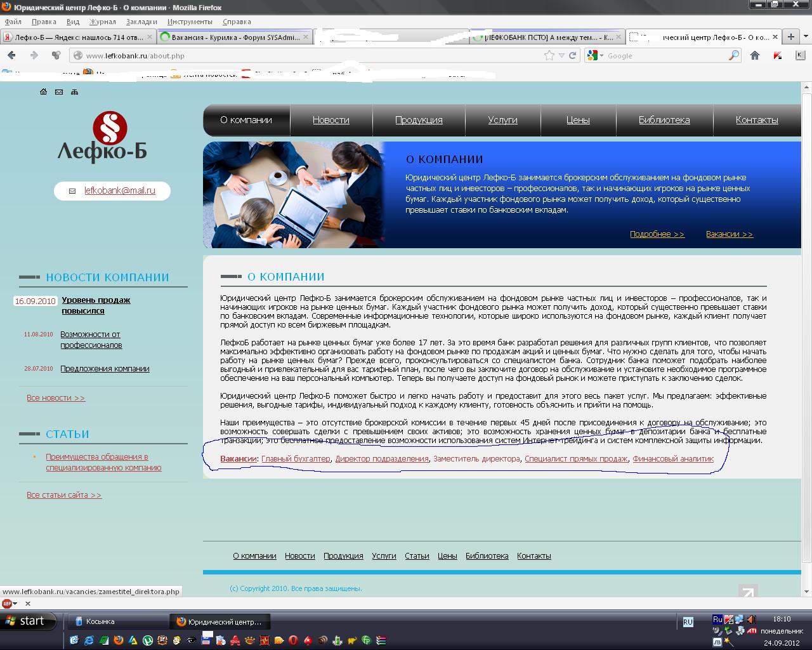Click the Лефко-Б logo

103,136
